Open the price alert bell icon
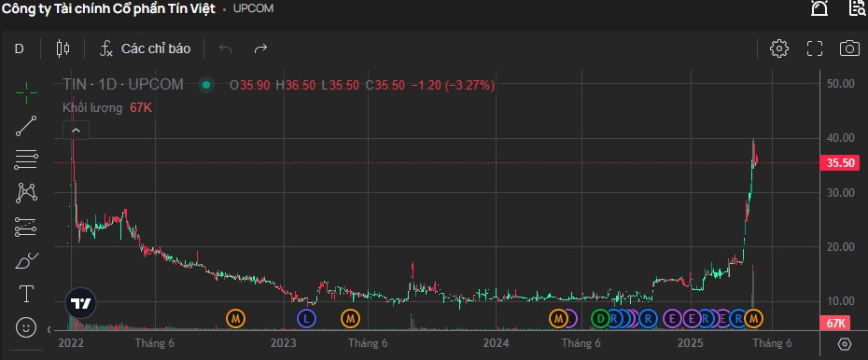The height and width of the screenshot is (360, 868). tap(819, 7)
